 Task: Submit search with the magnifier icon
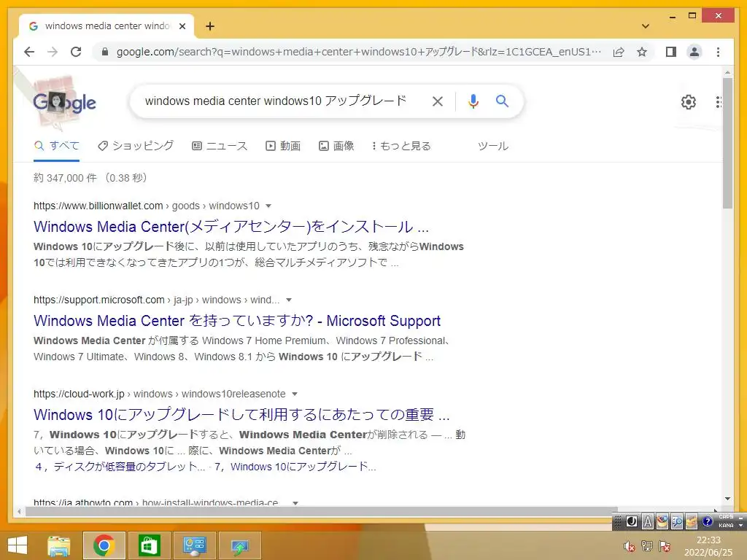[x=502, y=101]
